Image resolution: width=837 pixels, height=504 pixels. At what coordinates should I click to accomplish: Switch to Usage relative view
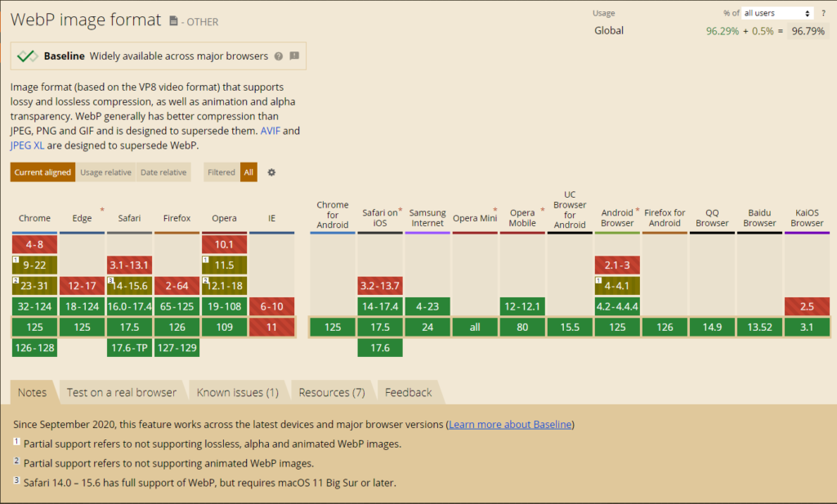(x=105, y=172)
